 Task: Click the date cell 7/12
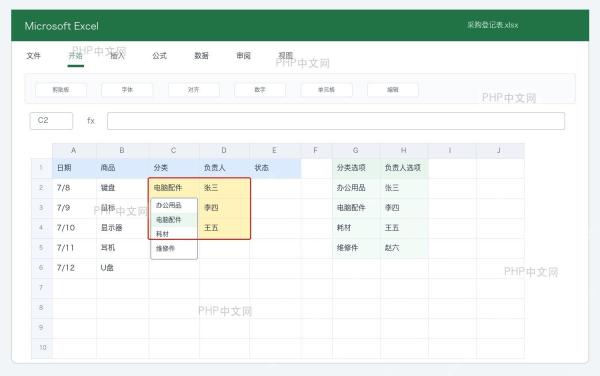click(x=74, y=268)
